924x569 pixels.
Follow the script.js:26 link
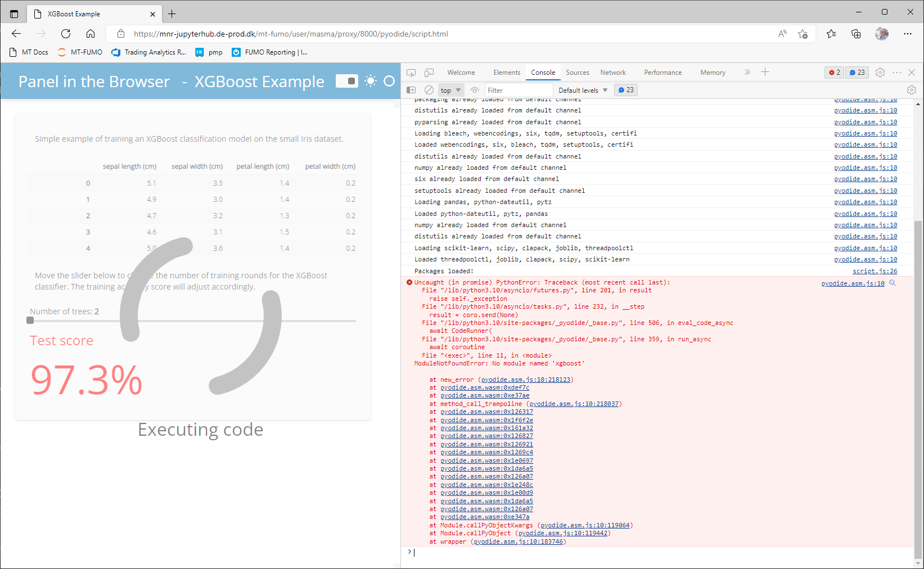(x=874, y=271)
